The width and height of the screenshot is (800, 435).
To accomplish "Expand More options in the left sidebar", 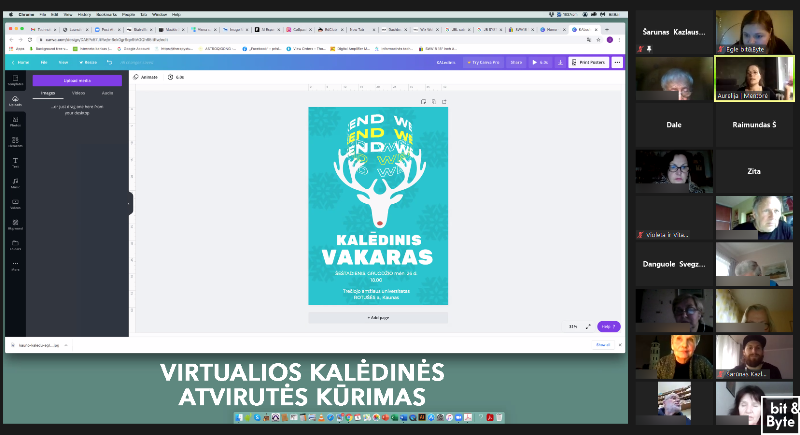I will (x=15, y=266).
